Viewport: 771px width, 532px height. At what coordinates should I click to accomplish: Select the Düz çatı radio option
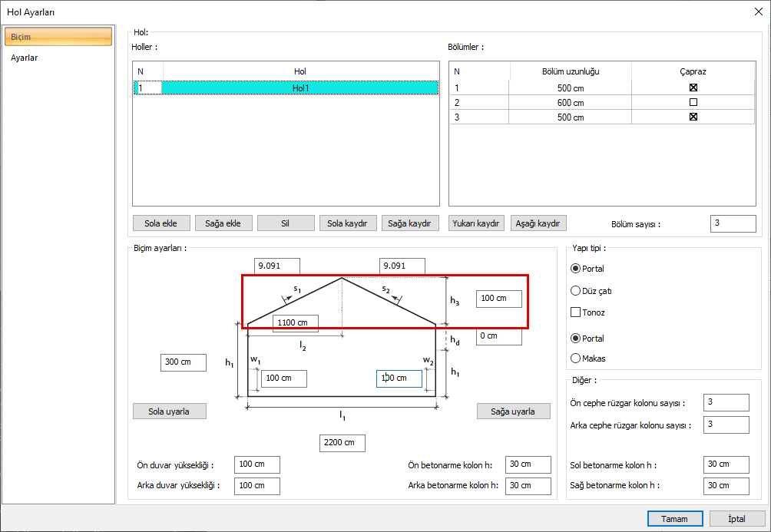click(576, 291)
